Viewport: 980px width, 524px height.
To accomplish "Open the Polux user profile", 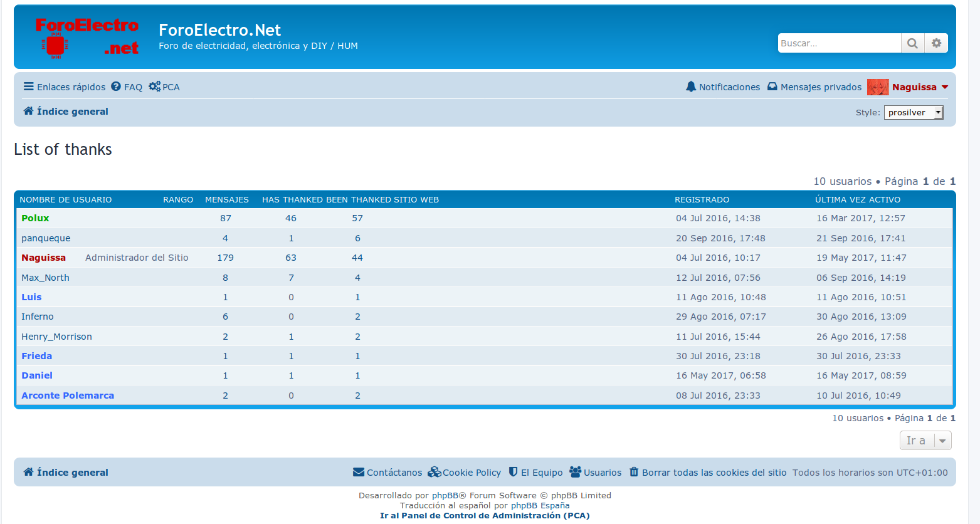I will tap(35, 218).
